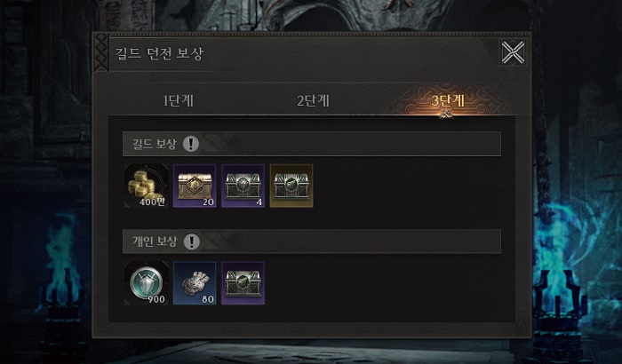Click the gold-bordered green emblem chest

291,186
